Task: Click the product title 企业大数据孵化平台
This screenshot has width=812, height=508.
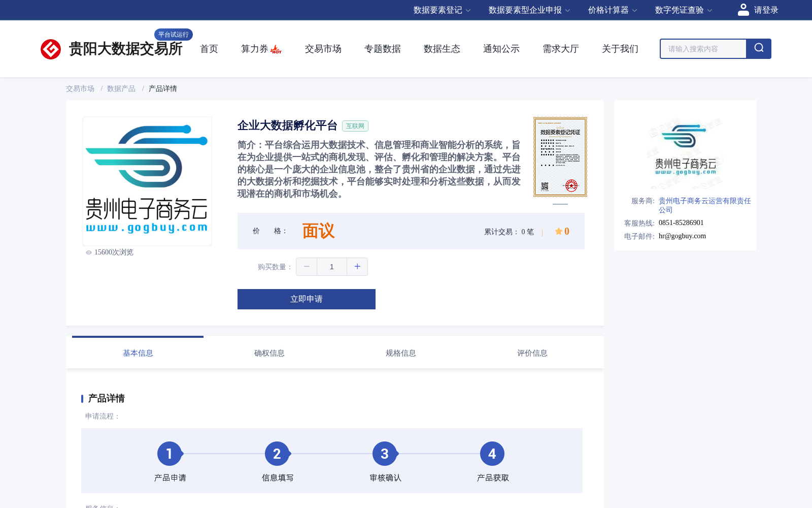Action: [287, 125]
